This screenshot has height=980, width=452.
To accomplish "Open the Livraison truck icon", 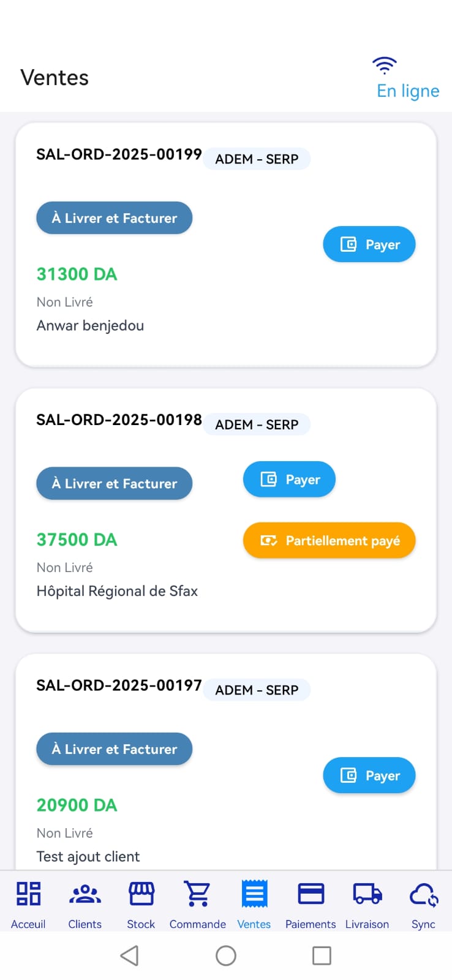I will click(367, 894).
